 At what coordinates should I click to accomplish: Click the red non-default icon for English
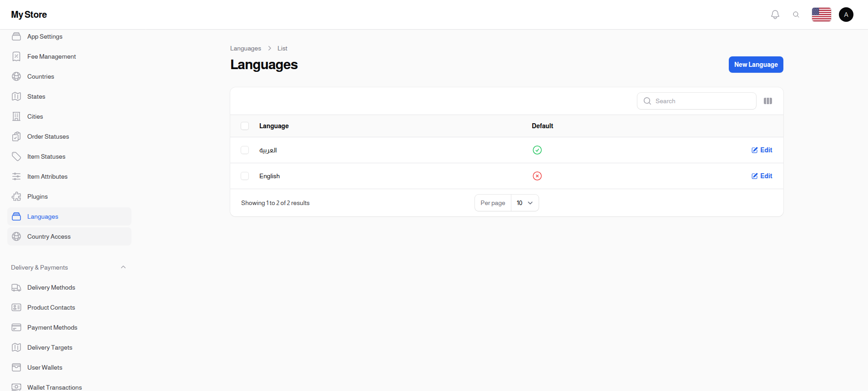[x=537, y=176]
